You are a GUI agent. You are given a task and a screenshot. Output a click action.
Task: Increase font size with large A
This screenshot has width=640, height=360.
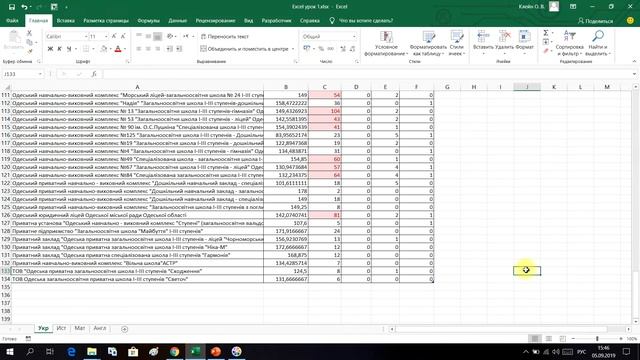point(114,36)
